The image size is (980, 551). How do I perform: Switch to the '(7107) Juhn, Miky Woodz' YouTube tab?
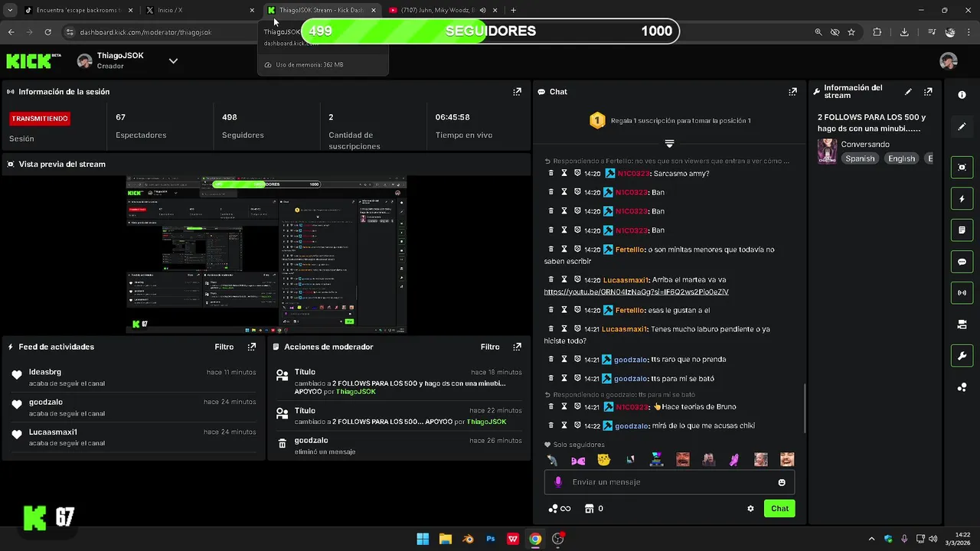pos(442,10)
